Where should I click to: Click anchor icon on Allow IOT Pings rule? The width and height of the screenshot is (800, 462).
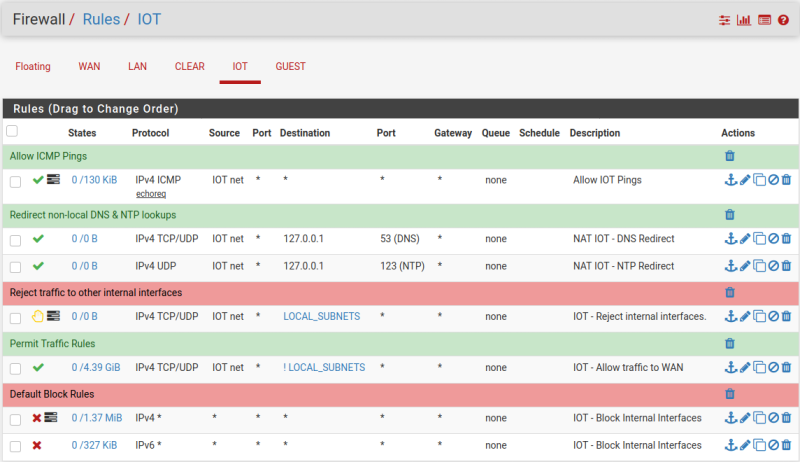pos(731,179)
